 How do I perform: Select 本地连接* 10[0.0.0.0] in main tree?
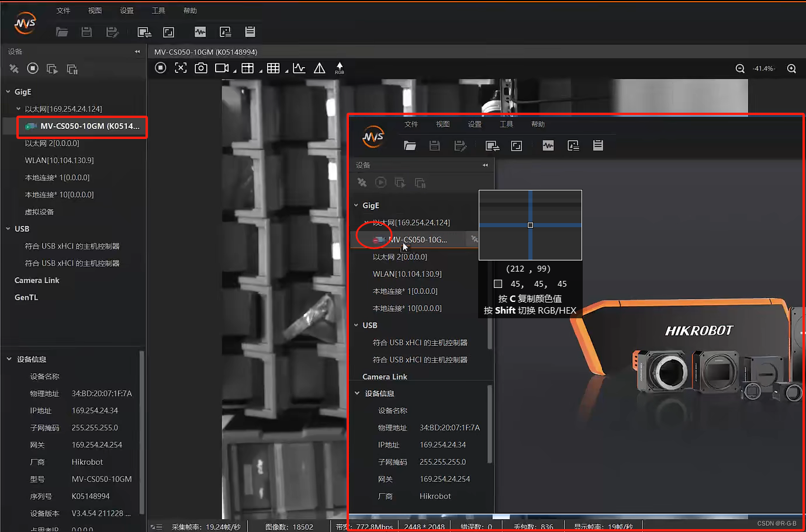(x=59, y=194)
